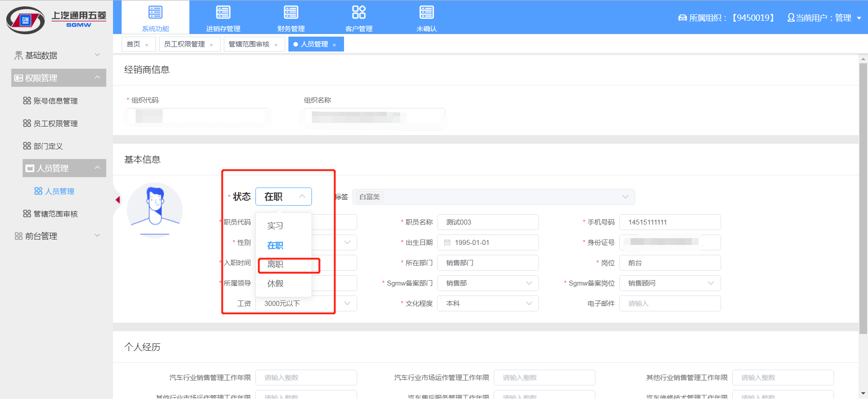Image resolution: width=868 pixels, height=399 pixels.
Task: Click the 职员名称 input field
Action: pyautogui.click(x=488, y=222)
